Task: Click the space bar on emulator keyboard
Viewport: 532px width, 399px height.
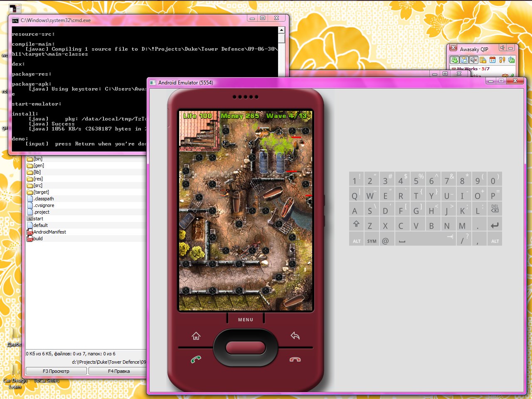Action: [x=425, y=239]
